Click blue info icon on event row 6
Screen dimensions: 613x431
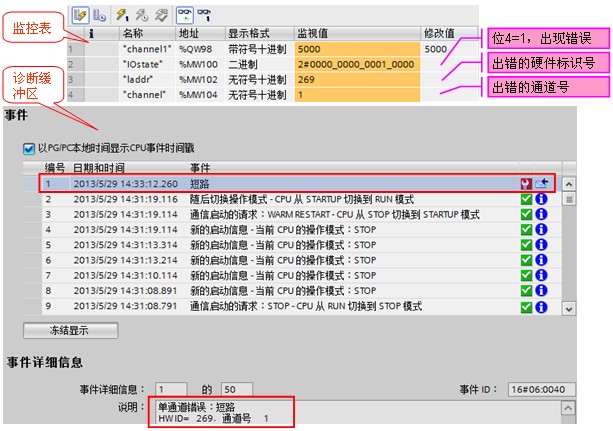[x=541, y=260]
